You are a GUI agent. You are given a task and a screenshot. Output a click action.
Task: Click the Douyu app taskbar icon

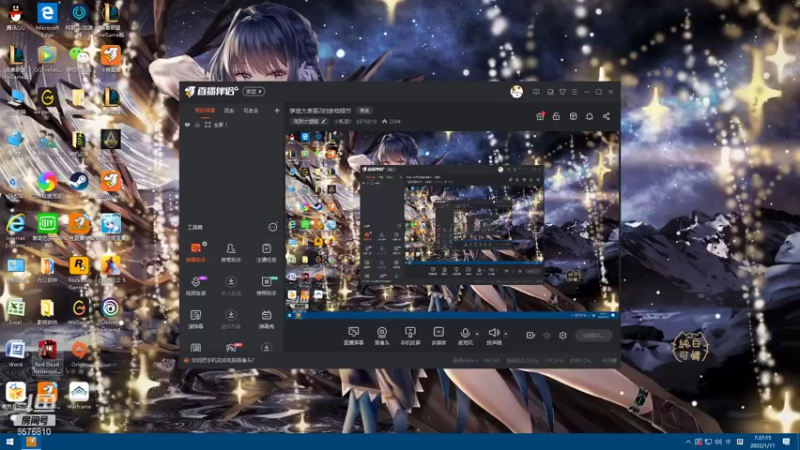[31, 441]
